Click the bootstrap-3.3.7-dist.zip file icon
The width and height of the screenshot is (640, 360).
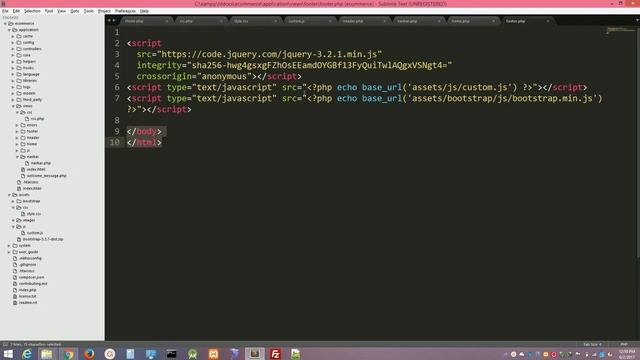(19, 239)
